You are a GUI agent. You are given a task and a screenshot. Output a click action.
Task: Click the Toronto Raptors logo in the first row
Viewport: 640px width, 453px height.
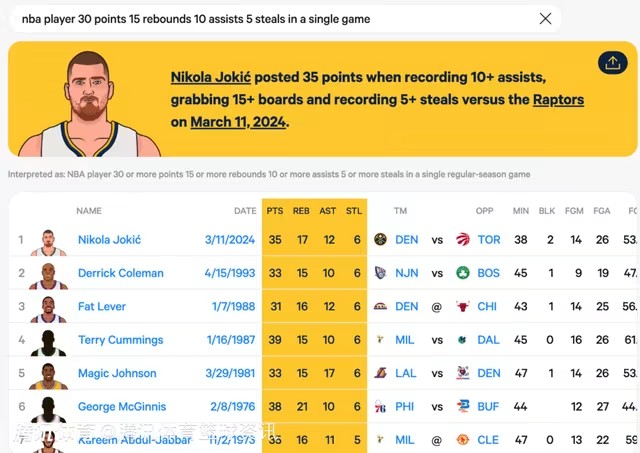[463, 240]
